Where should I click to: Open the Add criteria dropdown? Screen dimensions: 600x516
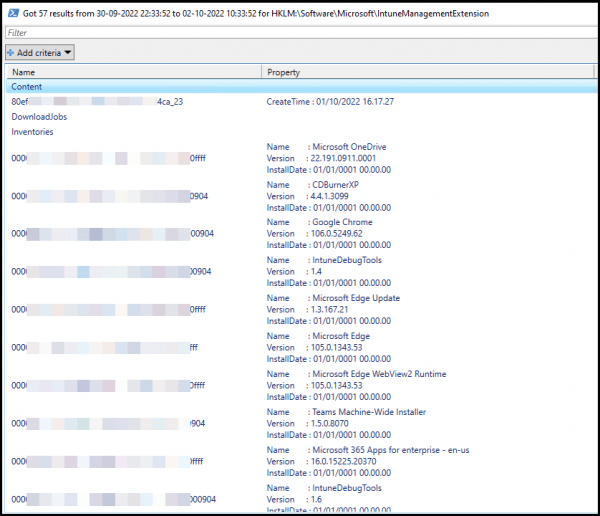click(x=40, y=52)
